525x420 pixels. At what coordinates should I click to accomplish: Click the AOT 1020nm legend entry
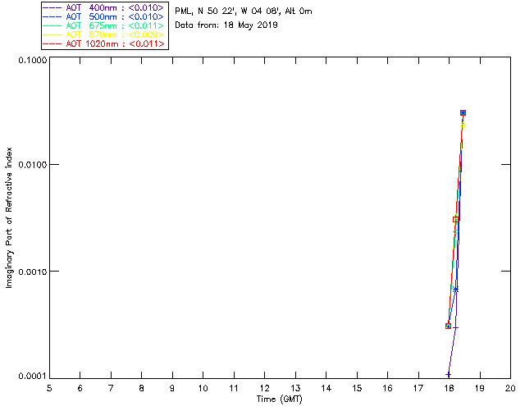coord(103,43)
